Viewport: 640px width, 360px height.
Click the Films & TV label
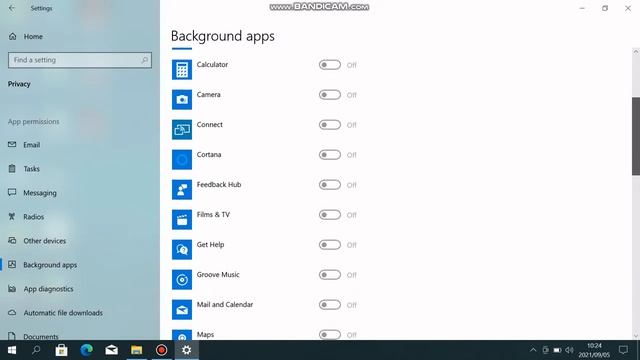[x=213, y=215]
